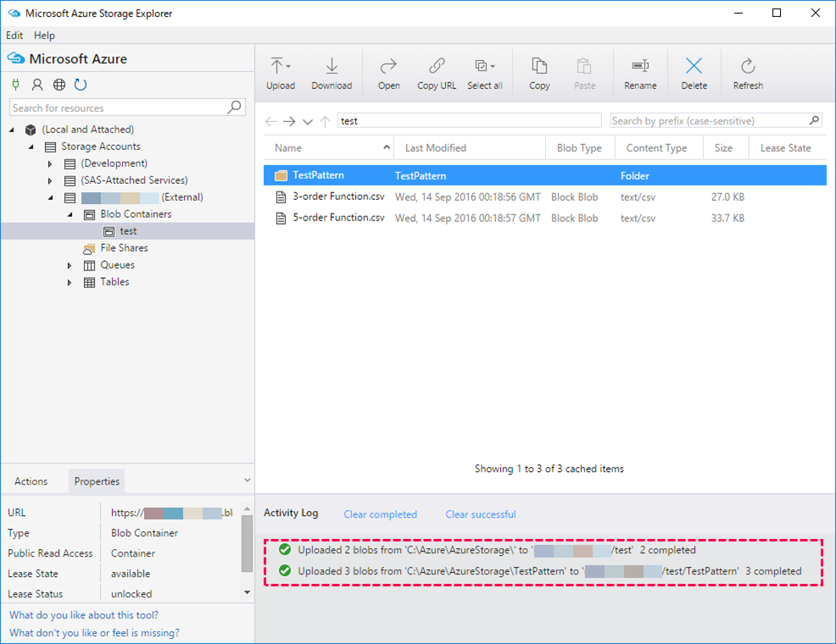Select File Shares in the tree
This screenshot has width=836, height=644.
[124, 247]
